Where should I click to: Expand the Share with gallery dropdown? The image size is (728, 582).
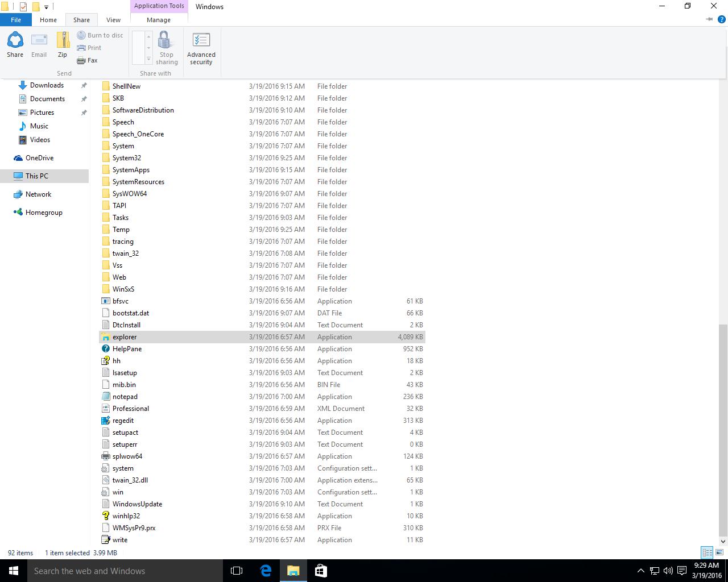click(148, 59)
